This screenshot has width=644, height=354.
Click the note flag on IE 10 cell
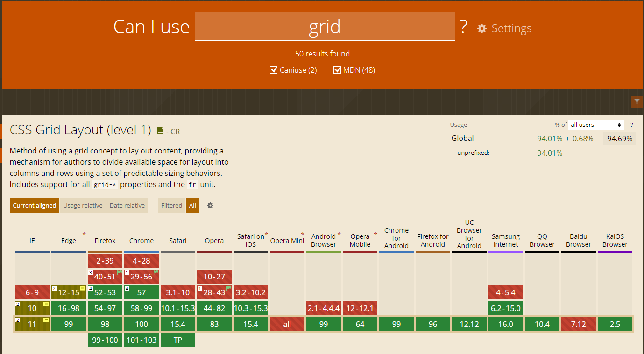(x=46, y=304)
